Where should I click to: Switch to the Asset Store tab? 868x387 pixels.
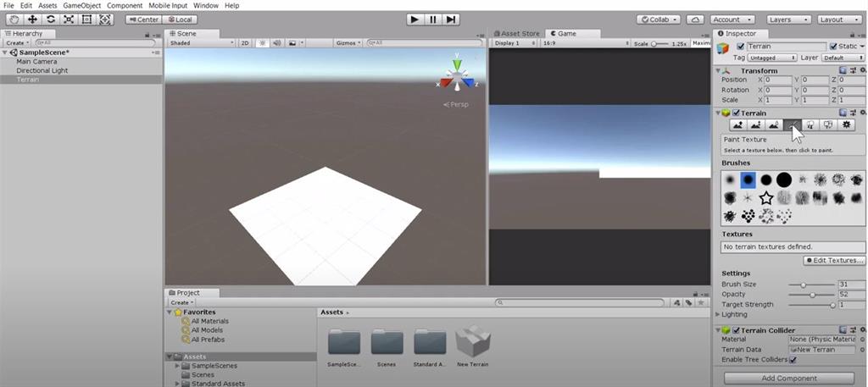point(516,33)
